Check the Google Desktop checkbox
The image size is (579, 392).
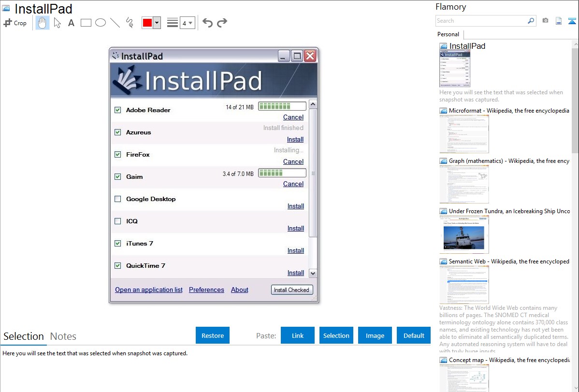pyautogui.click(x=117, y=199)
